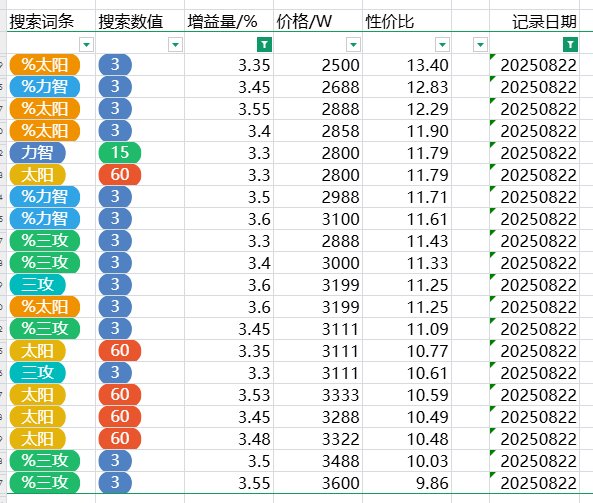Select the 增益量/% header cell
Screen dimensions: 593x503
(229, 21)
